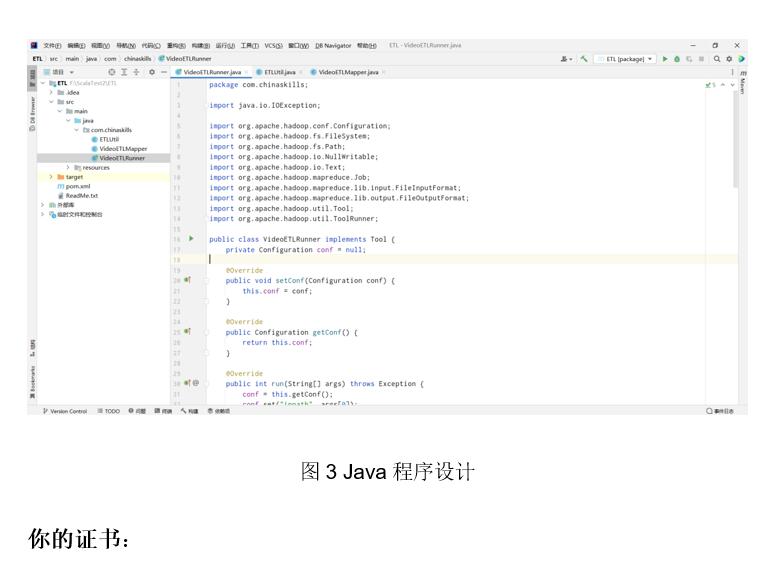Open the Version Control tool window button
Screen dimensions: 772x579
tap(67, 411)
